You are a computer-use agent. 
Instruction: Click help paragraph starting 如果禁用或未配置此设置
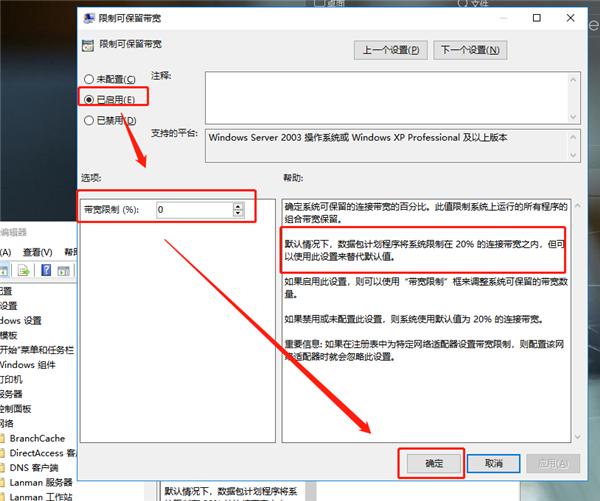(414, 319)
